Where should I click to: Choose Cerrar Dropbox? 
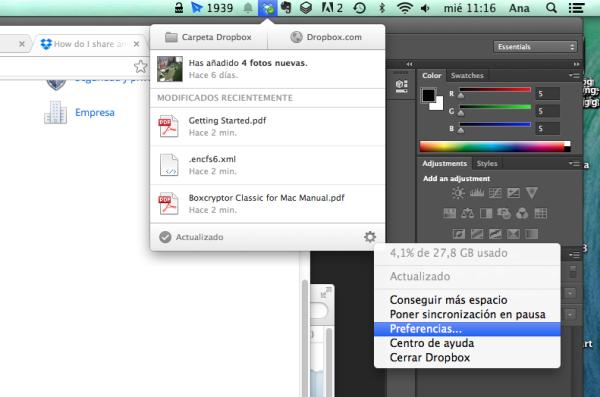tap(467, 358)
